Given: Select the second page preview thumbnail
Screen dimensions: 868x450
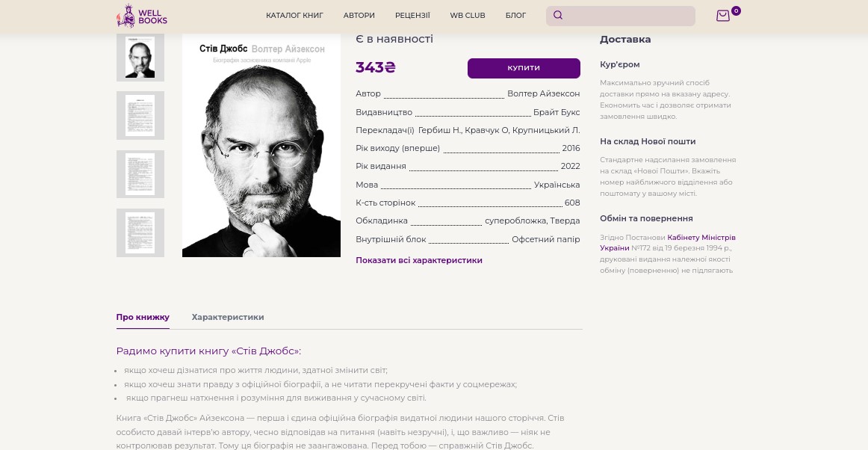Looking at the screenshot, I should tap(140, 115).
